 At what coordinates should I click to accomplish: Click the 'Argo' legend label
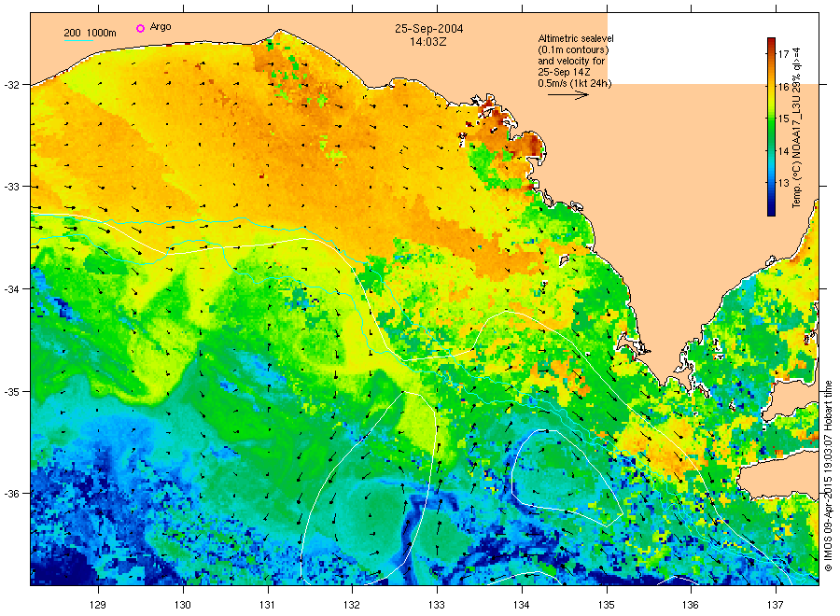point(161,27)
